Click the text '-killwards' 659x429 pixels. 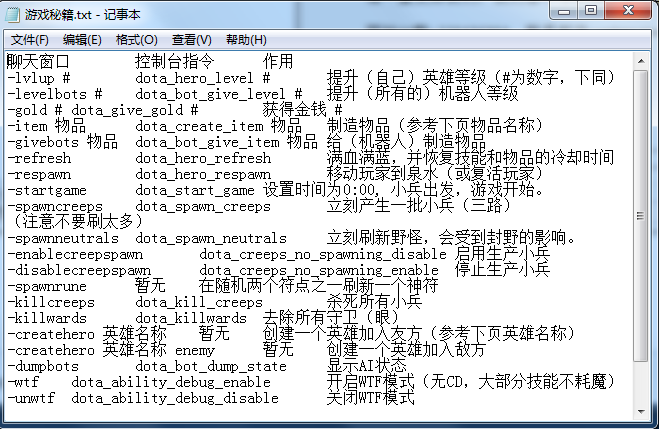(47, 318)
